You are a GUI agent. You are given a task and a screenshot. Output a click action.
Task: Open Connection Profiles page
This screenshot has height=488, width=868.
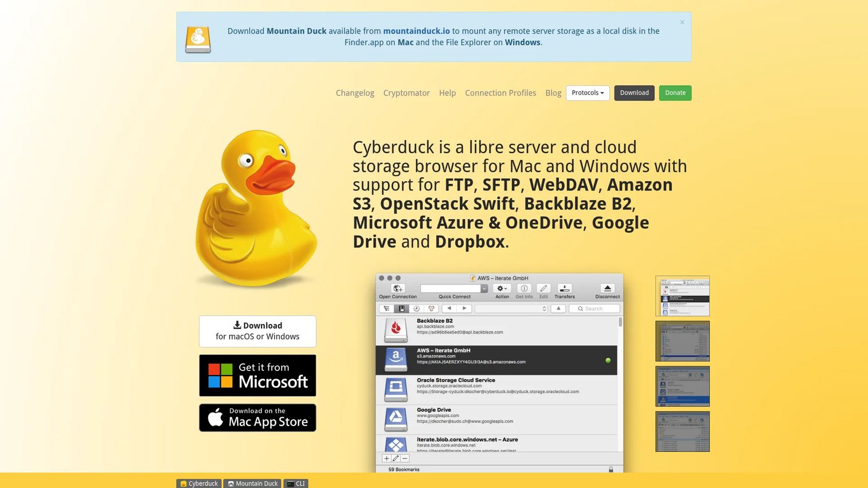[501, 93]
